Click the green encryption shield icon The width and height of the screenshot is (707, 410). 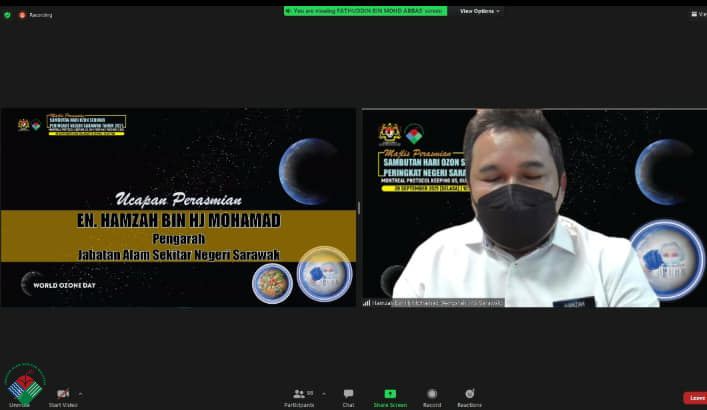tap(7, 15)
